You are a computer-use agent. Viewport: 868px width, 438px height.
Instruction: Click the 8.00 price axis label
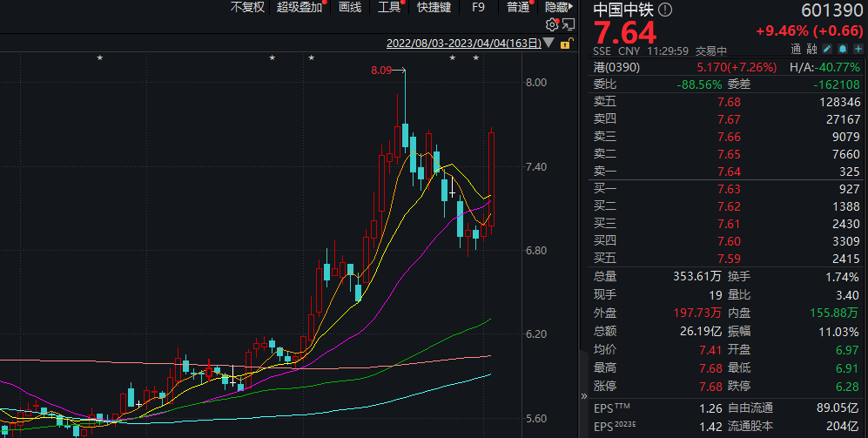point(535,83)
